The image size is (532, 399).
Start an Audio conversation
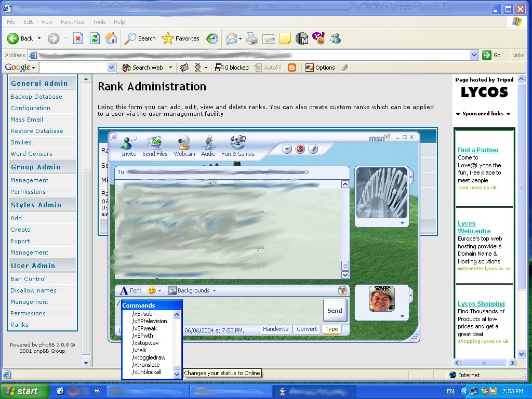point(208,145)
